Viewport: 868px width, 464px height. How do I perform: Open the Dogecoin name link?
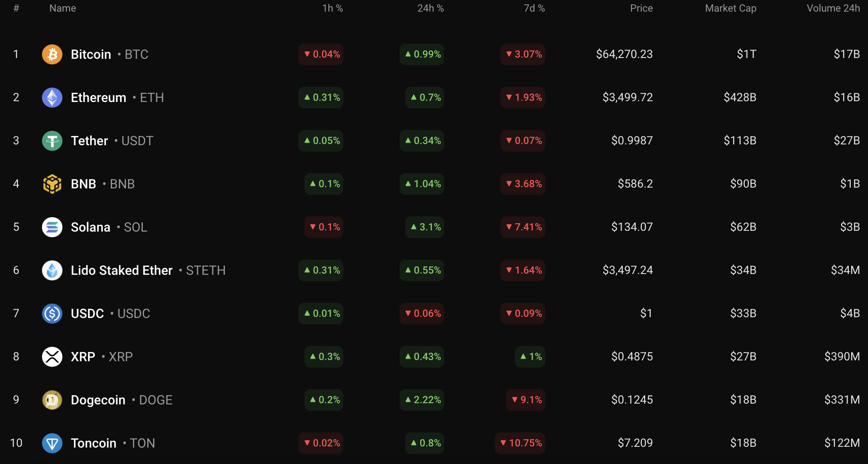98,400
